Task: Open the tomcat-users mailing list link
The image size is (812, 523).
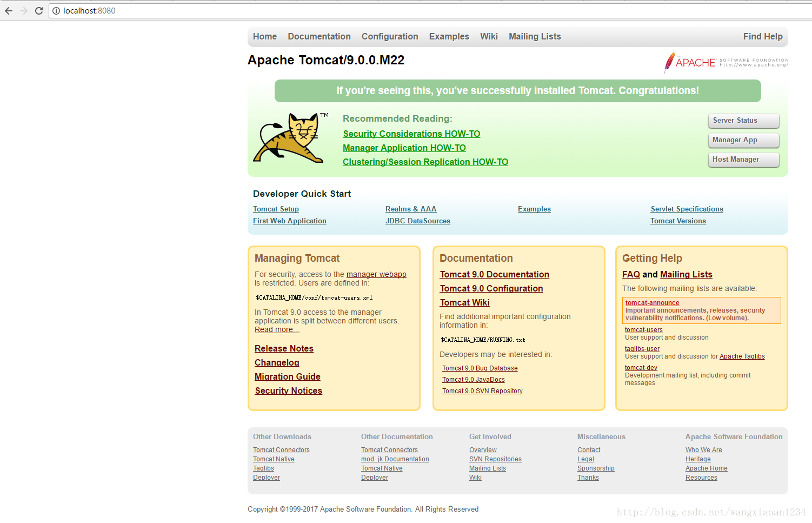Action: [644, 330]
